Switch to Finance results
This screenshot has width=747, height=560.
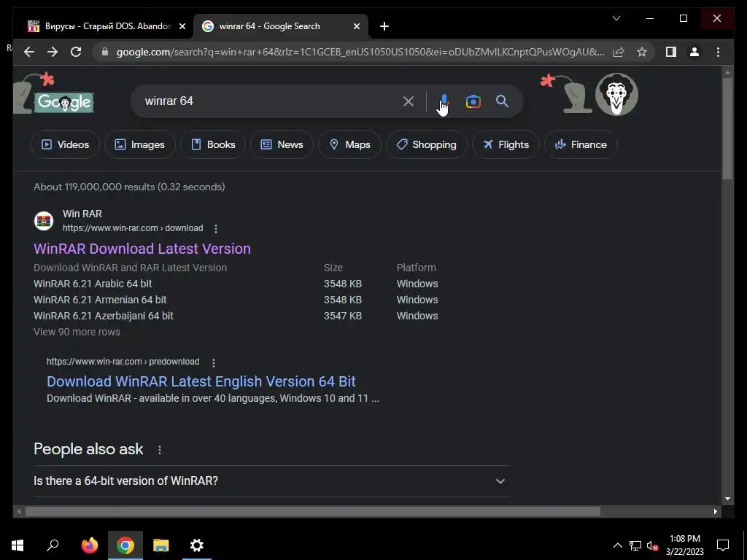click(581, 144)
